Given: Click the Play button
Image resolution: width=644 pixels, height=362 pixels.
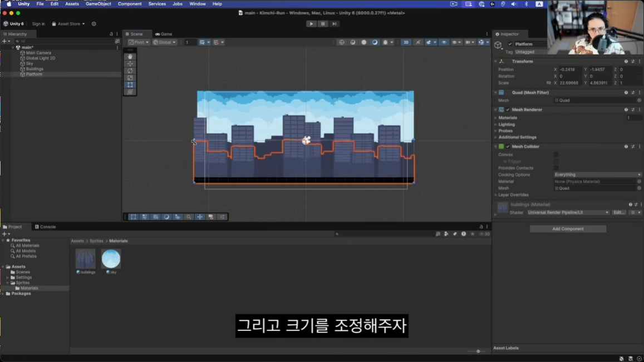Looking at the screenshot, I should coord(311,24).
